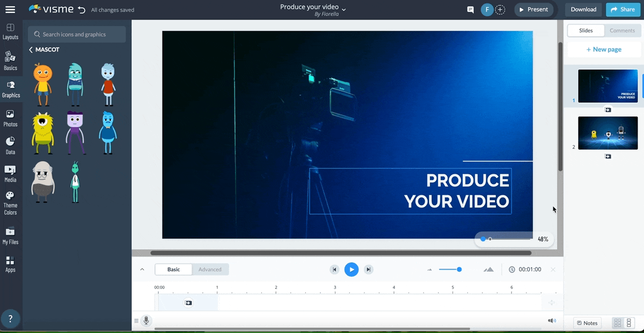644x333 pixels.
Task: Click the Download button
Action: point(583,10)
